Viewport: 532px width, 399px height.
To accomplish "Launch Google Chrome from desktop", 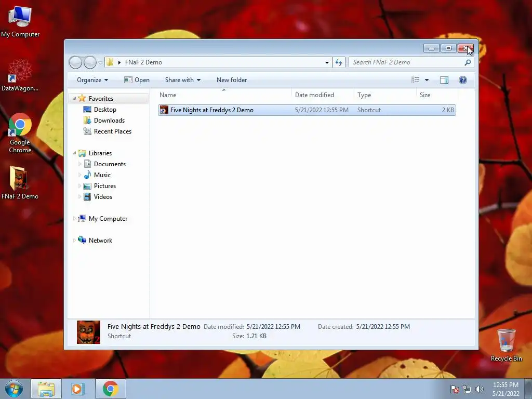I will [x=20, y=133].
